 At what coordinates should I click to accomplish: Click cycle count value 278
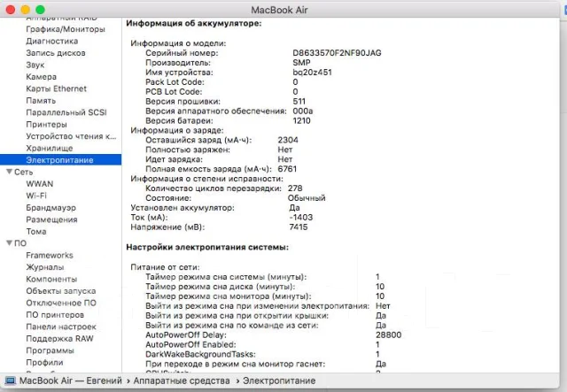295,188
